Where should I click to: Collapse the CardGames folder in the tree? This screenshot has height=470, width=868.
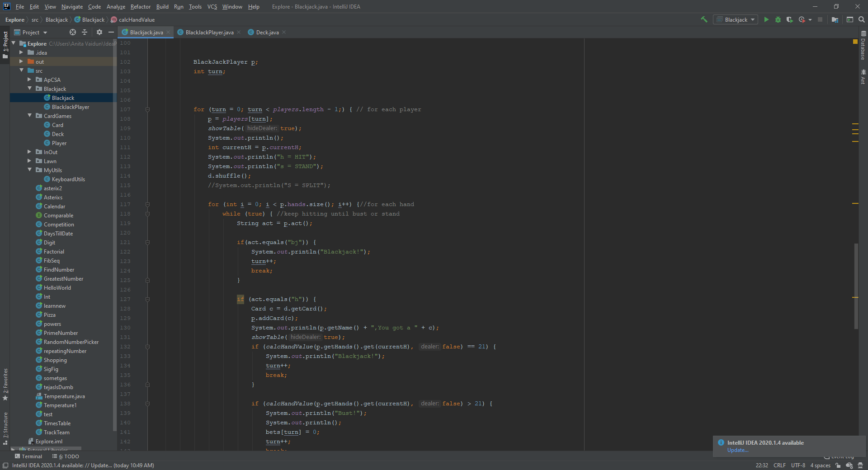[x=30, y=116]
